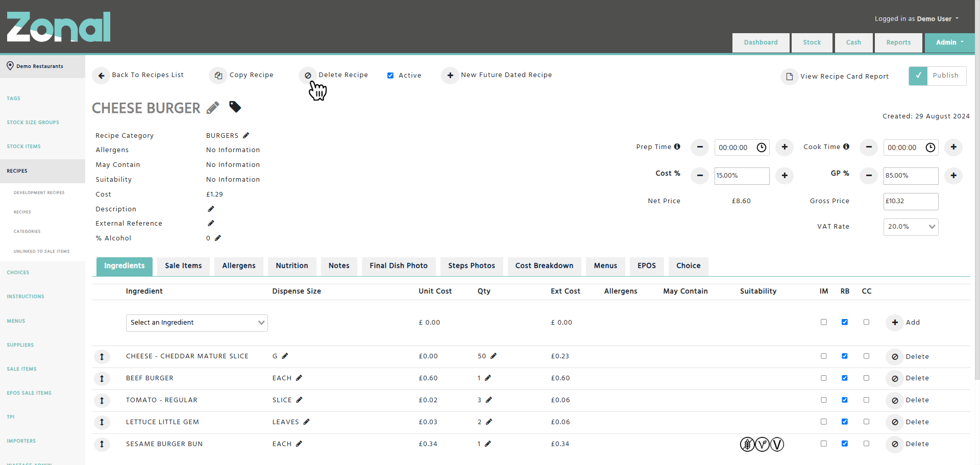This screenshot has height=465, width=980.
Task: Click the plus icon for New Future Dated Recipe
Action: (x=450, y=76)
